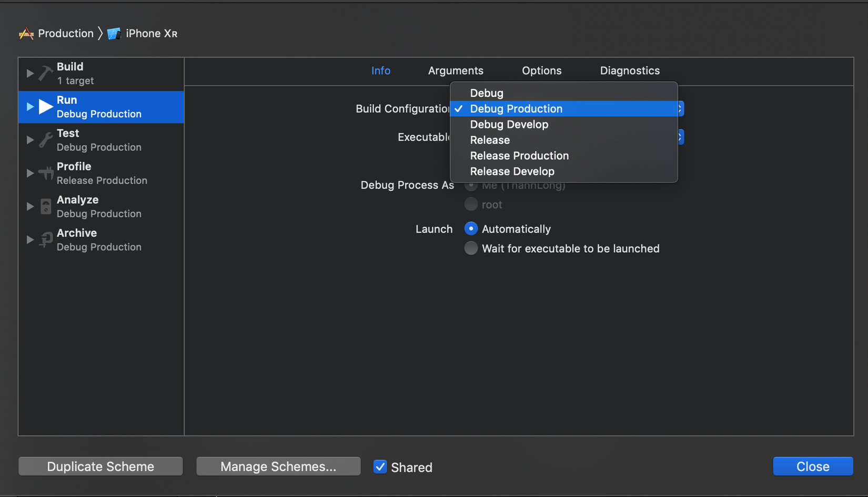Expand the Build action disclosure triangle
This screenshot has width=868, height=497.
pyautogui.click(x=30, y=74)
